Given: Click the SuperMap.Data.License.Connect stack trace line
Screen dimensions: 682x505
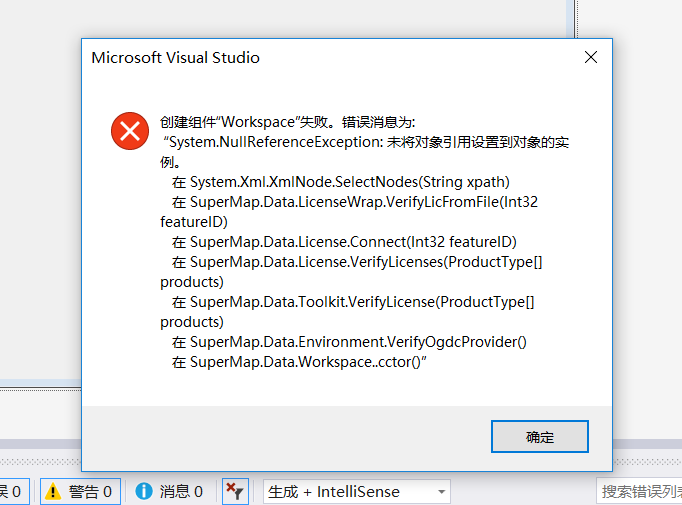Looking at the screenshot, I should tap(344, 242).
